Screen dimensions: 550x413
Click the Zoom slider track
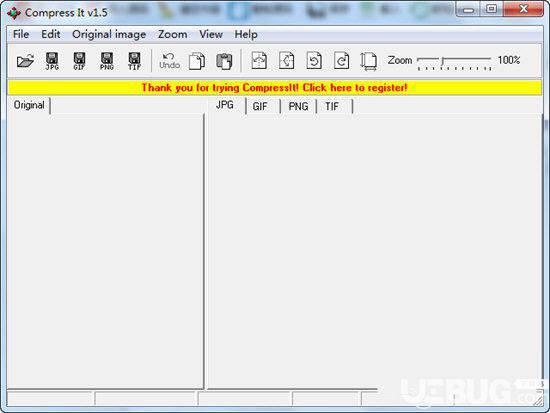[454, 60]
